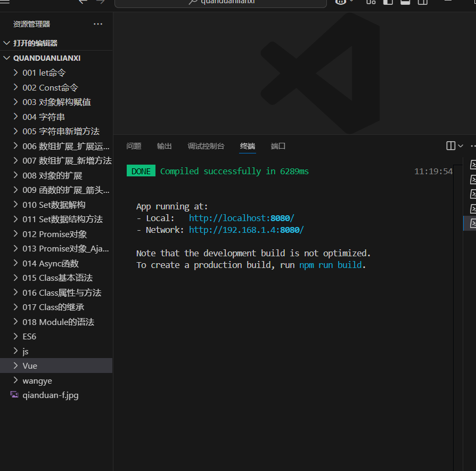Image resolution: width=476 pixels, height=471 pixels.
Task: Click the 资源管理器 explorer title
Action: point(31,24)
